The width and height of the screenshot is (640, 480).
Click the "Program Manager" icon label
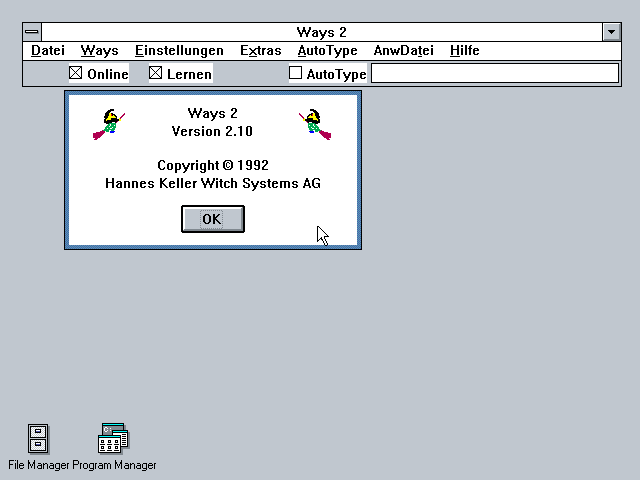click(114, 465)
